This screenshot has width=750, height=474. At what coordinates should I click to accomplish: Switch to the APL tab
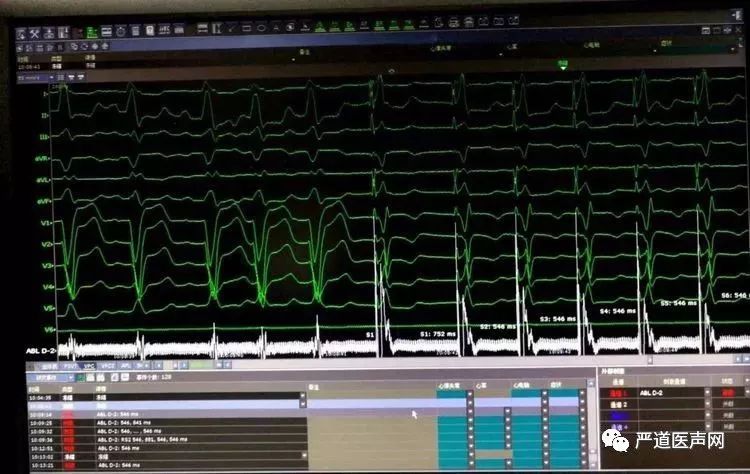(x=126, y=367)
